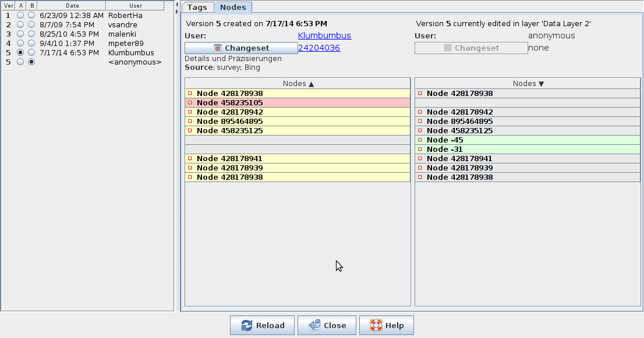Click node icon of Node 895464895 in left list
Screen dimensions: 644x338
pyautogui.click(x=190, y=122)
